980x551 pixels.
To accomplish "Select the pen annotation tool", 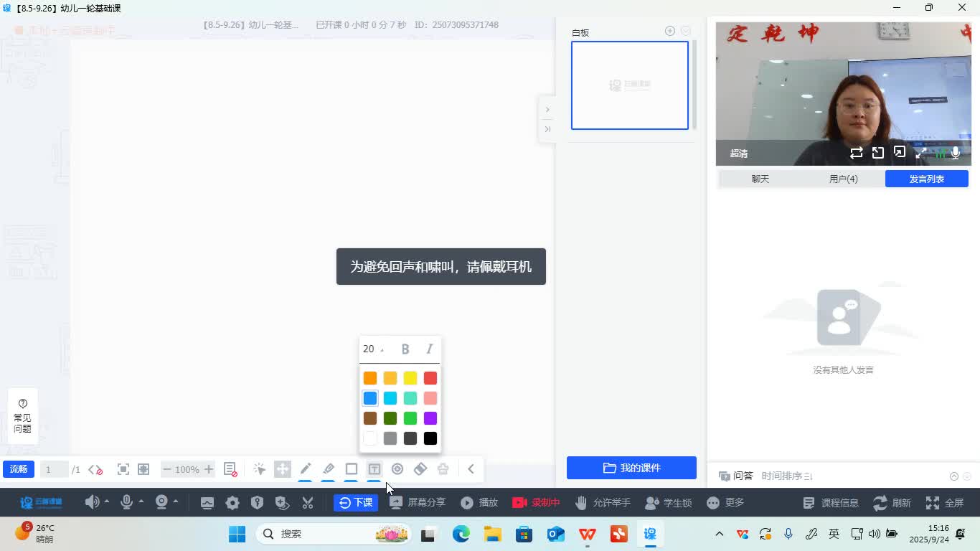I will (305, 469).
